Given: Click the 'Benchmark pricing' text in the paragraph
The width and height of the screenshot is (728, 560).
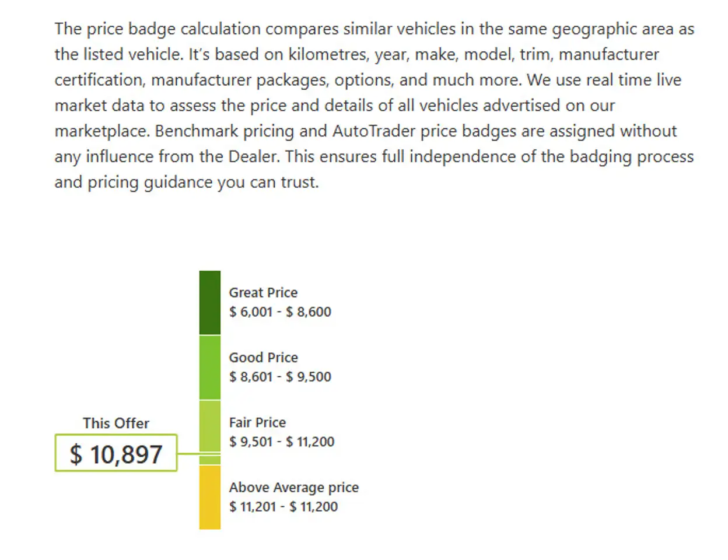Looking at the screenshot, I should [x=225, y=131].
